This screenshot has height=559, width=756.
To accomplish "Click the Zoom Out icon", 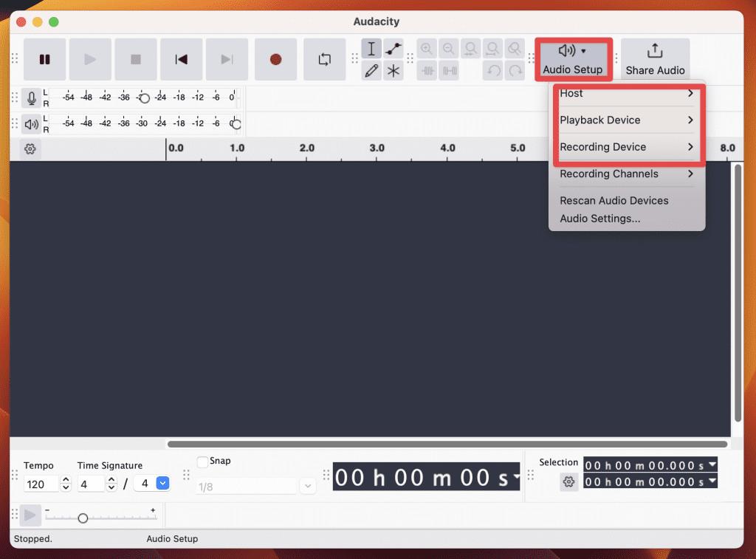I will click(448, 49).
